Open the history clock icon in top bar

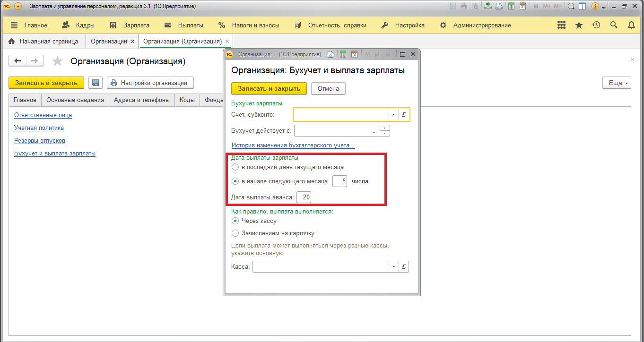tap(596, 25)
